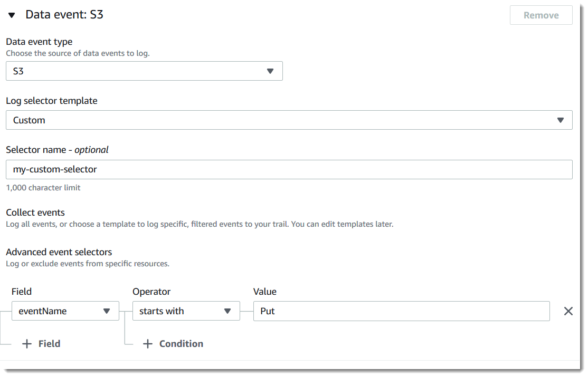588x377 pixels.
Task: Click the 'Advanced event selectors' heading
Action: 59,252
